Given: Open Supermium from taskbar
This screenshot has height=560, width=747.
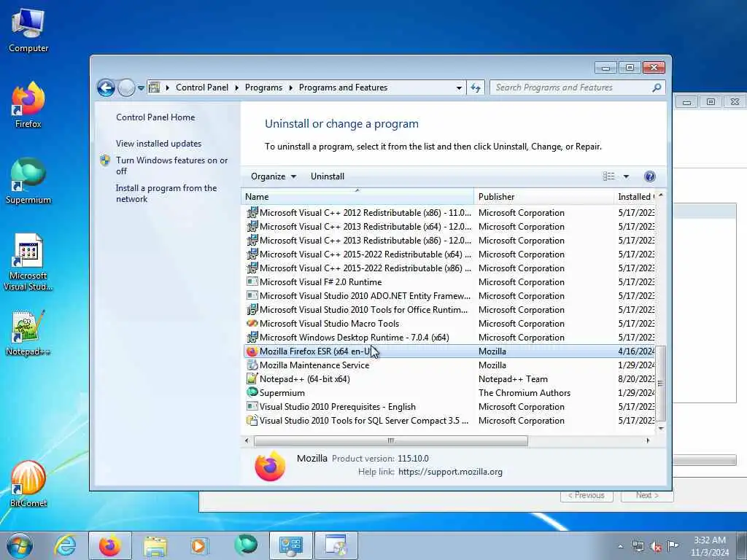Looking at the screenshot, I should [246, 545].
